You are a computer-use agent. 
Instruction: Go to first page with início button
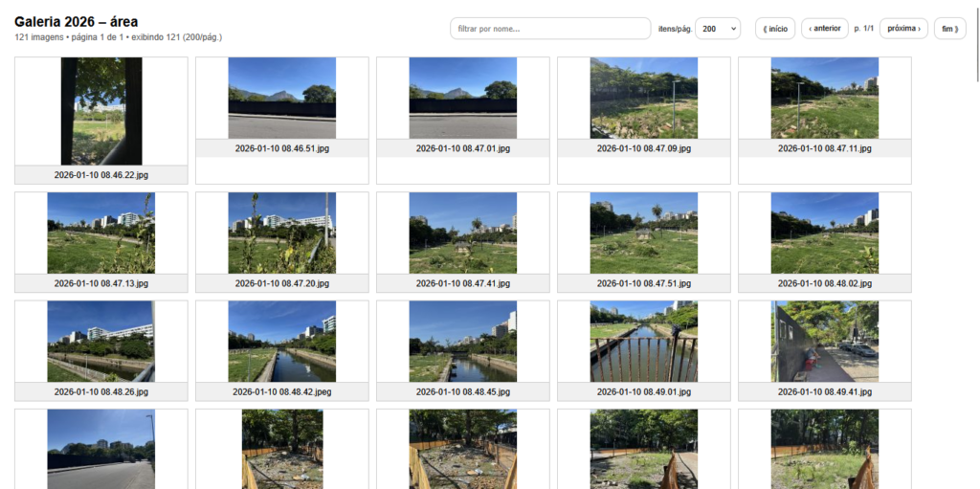coord(775,29)
